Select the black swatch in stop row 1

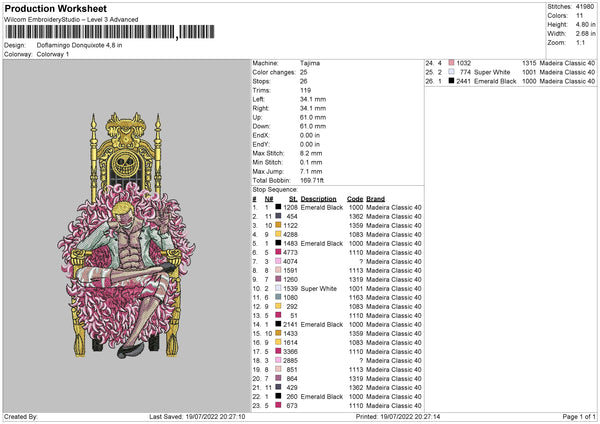278,207
